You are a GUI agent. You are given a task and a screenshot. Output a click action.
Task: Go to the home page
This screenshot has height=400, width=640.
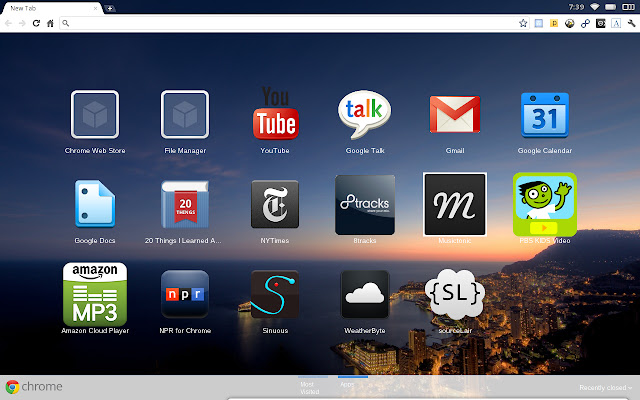point(50,23)
